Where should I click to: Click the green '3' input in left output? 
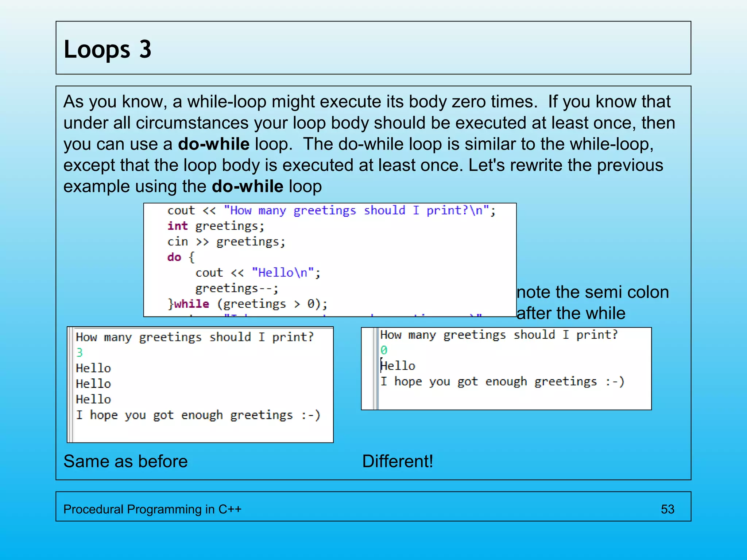coord(80,353)
